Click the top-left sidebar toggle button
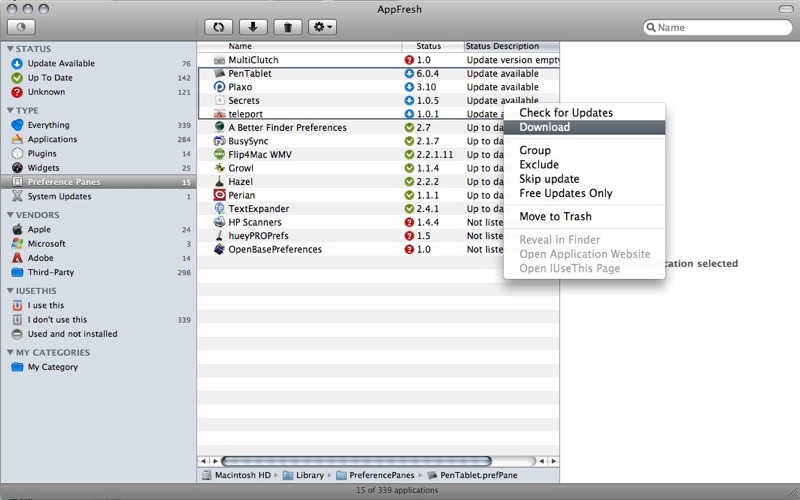The width and height of the screenshot is (800, 500). pos(21,27)
